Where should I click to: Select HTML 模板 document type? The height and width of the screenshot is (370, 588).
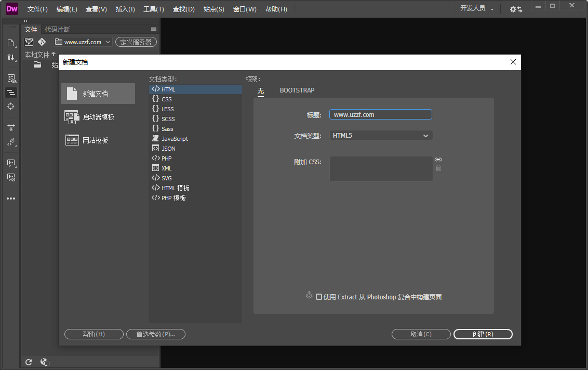[195, 188]
